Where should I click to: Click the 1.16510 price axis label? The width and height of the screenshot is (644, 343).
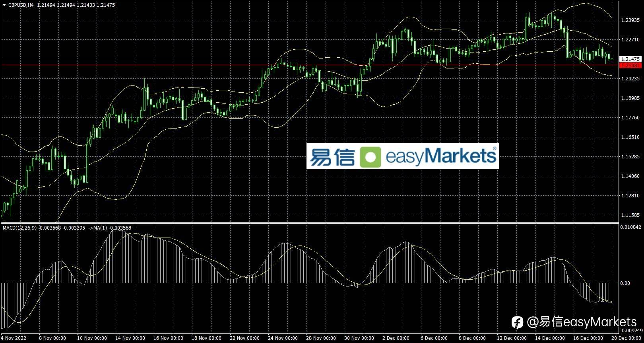click(x=630, y=137)
